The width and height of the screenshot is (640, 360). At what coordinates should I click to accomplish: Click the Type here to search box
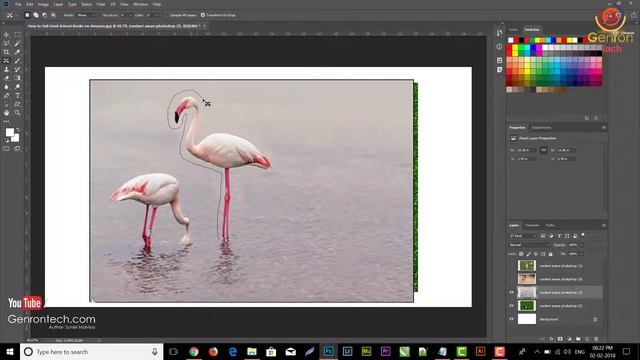click(91, 351)
